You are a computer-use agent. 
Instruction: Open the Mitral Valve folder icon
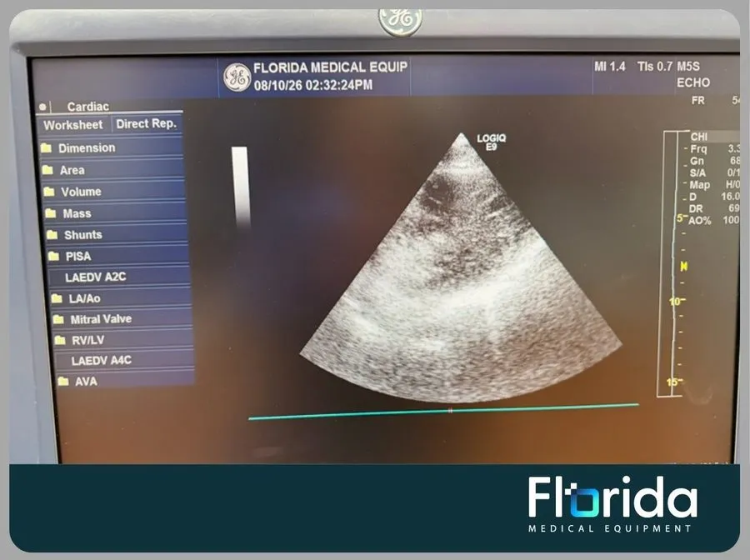[x=58, y=319]
